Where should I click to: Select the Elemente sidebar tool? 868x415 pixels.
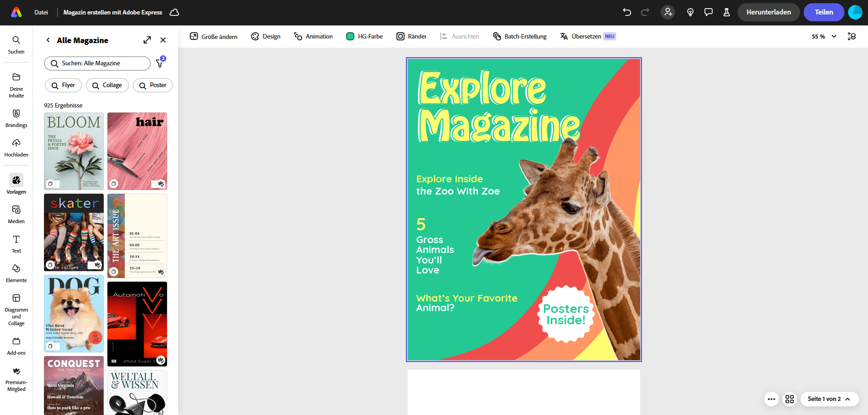tap(16, 273)
